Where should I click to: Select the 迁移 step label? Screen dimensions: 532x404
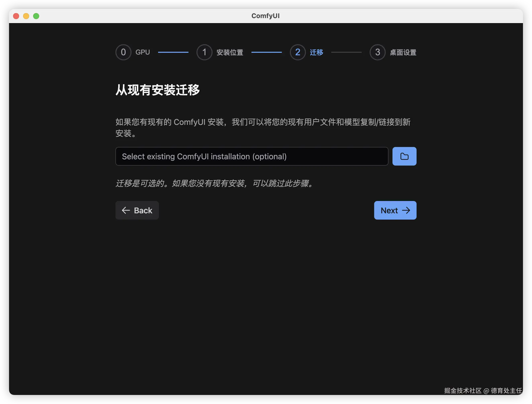[x=316, y=53]
